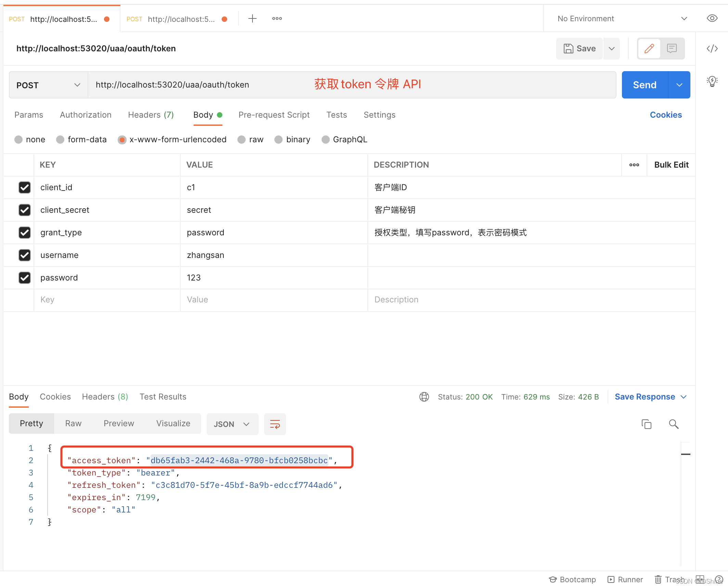Viewport: 728px width, 587px height.
Task: Uncheck the grant_type parameter
Action: 25,233
